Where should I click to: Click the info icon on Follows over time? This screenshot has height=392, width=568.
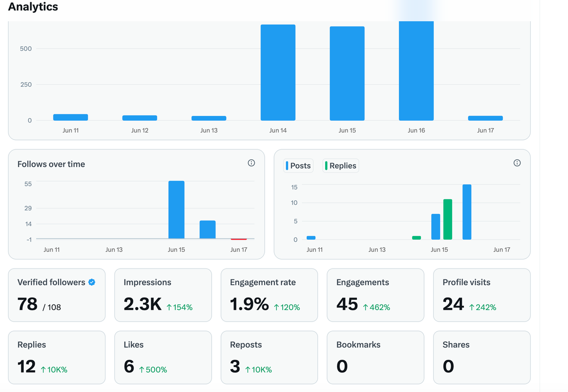(251, 163)
